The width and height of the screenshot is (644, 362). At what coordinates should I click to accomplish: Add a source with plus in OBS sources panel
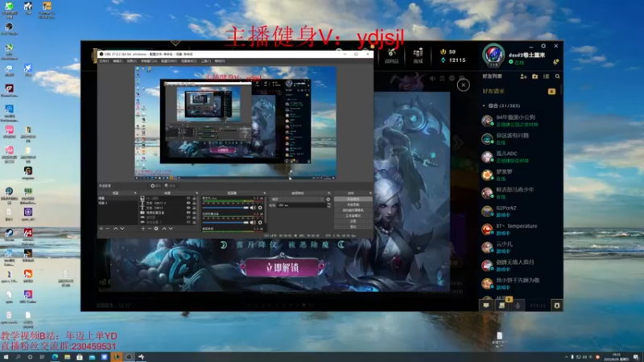tap(143, 228)
